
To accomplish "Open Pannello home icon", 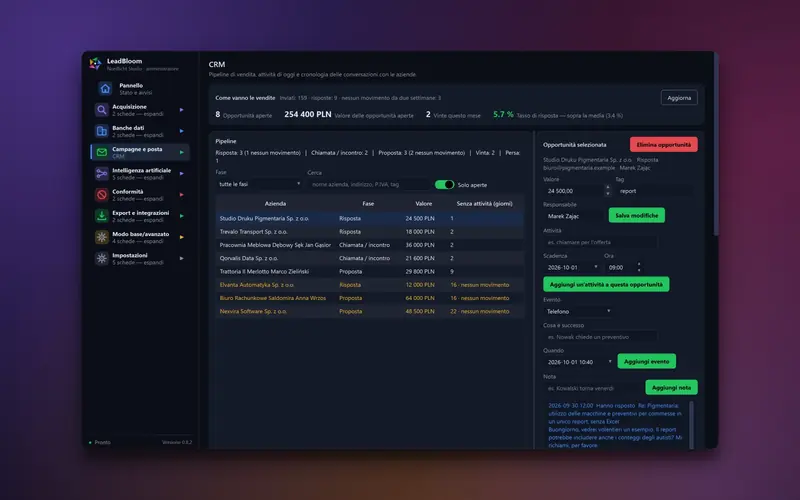I will click(x=105, y=89).
